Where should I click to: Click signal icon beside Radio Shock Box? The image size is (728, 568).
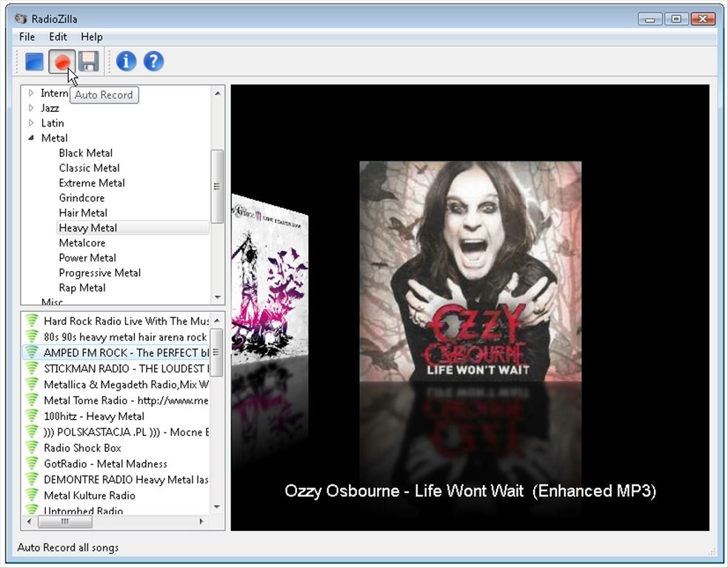32,448
